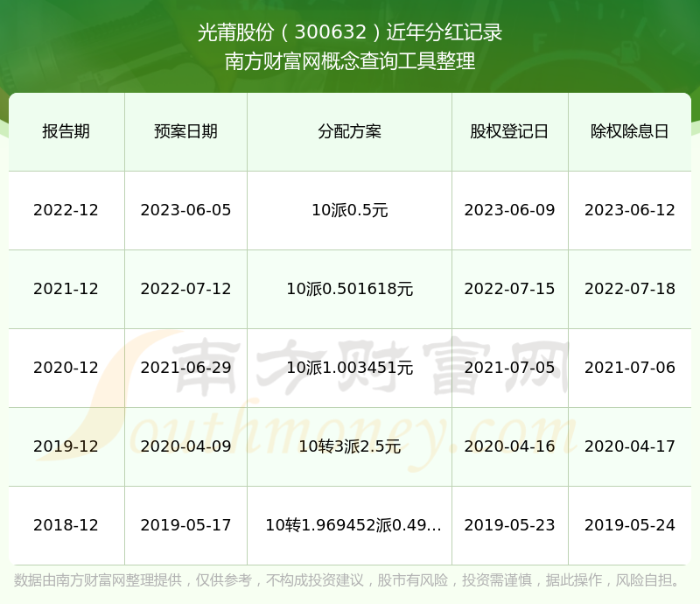Click the 2023-06-05 proposal date cell
Image resolution: width=700 pixels, height=604 pixels.
pyautogui.click(x=185, y=210)
